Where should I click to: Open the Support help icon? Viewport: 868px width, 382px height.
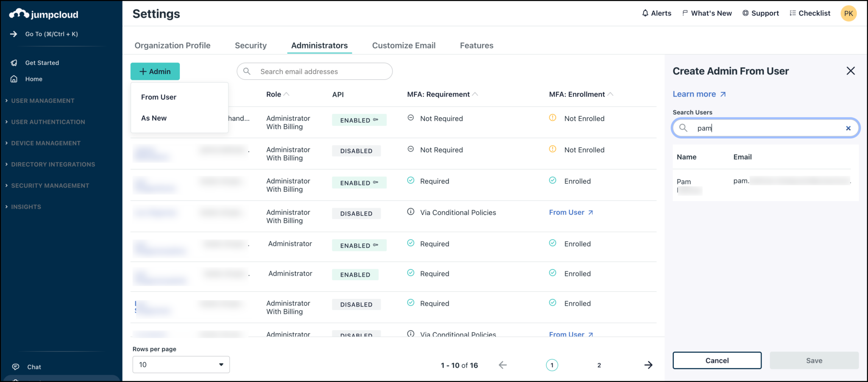pyautogui.click(x=745, y=13)
